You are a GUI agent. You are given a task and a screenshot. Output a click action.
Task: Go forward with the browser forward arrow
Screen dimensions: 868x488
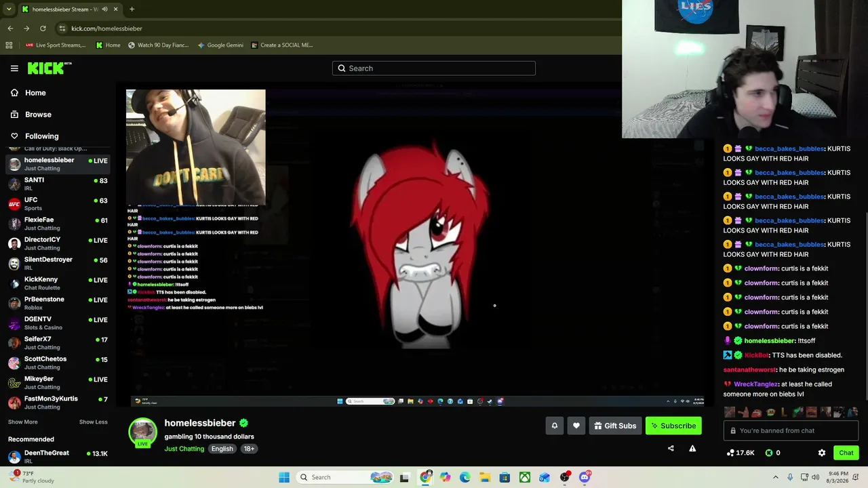pyautogui.click(x=26, y=28)
